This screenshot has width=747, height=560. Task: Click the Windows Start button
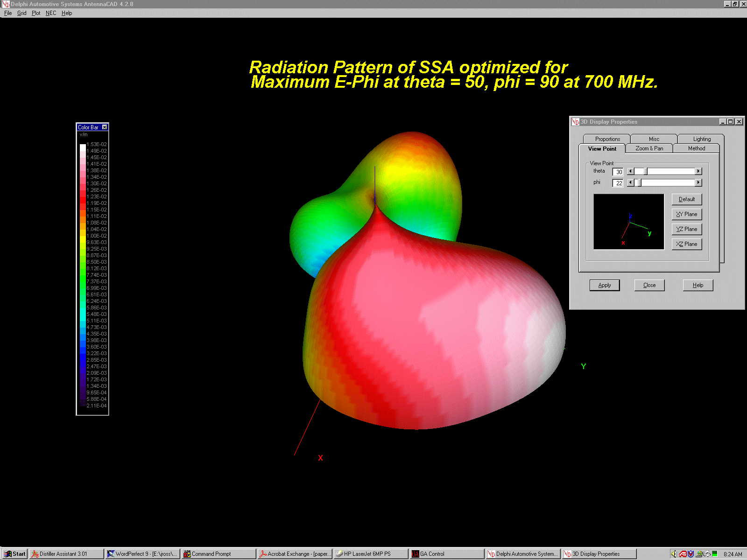(x=15, y=554)
